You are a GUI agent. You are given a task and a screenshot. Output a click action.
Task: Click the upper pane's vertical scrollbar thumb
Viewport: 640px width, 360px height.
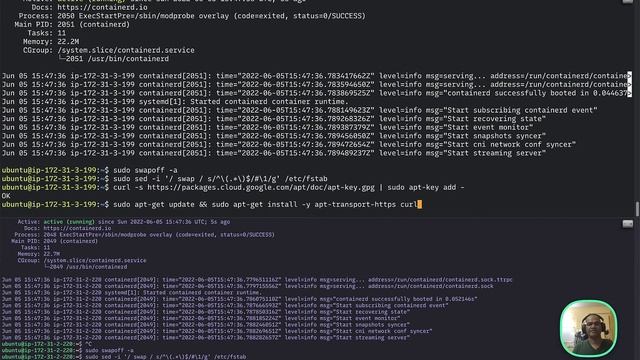[x=637, y=209]
